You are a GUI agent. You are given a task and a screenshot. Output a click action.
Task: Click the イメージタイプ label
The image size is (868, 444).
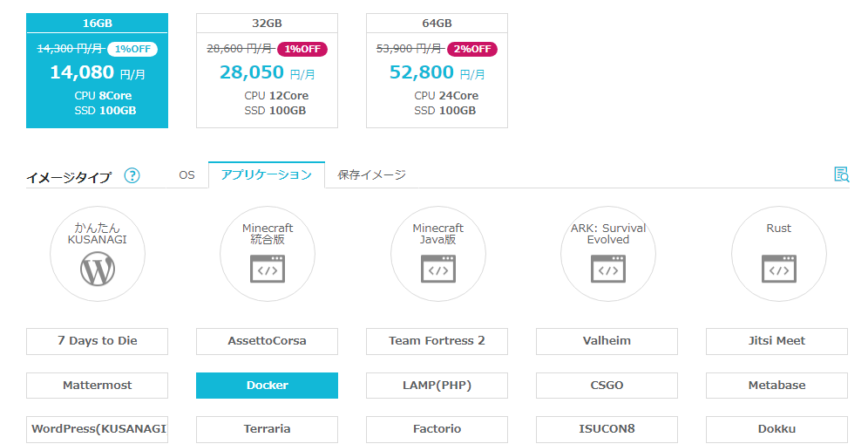69,177
